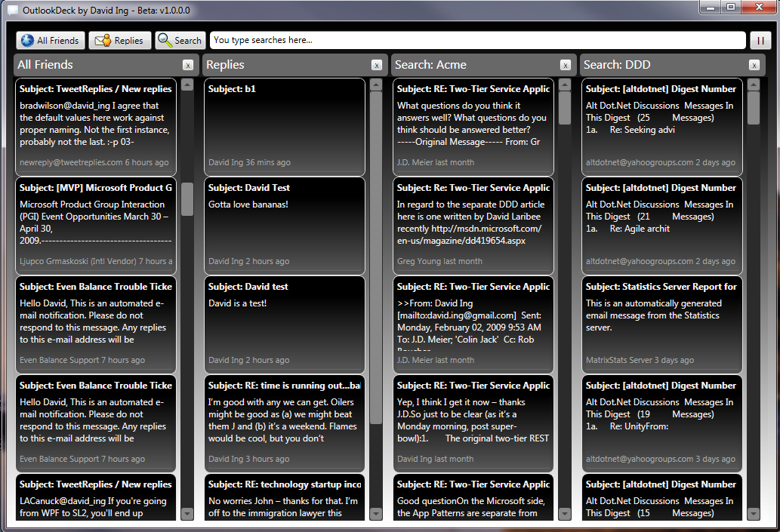Image resolution: width=780 pixels, height=532 pixels.
Task: Click the Search: Acme scrollbar thumb
Action: [x=565, y=108]
